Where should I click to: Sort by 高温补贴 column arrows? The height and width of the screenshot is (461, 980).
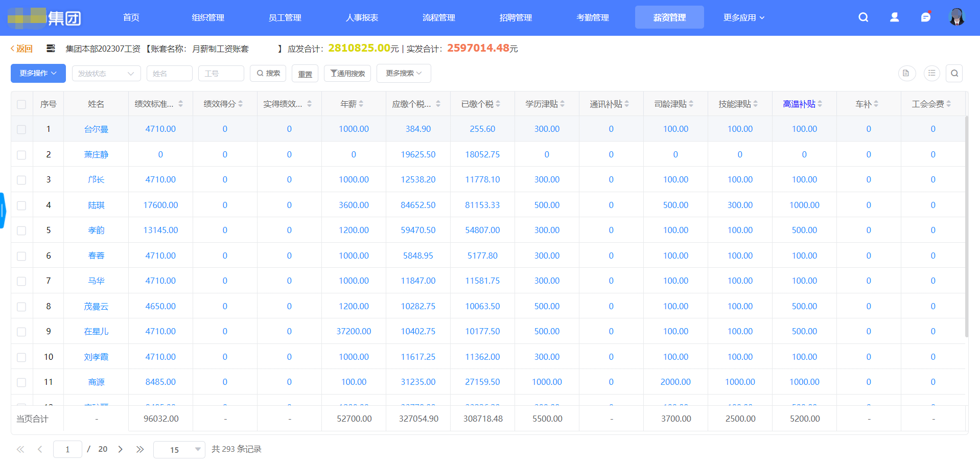(820, 104)
